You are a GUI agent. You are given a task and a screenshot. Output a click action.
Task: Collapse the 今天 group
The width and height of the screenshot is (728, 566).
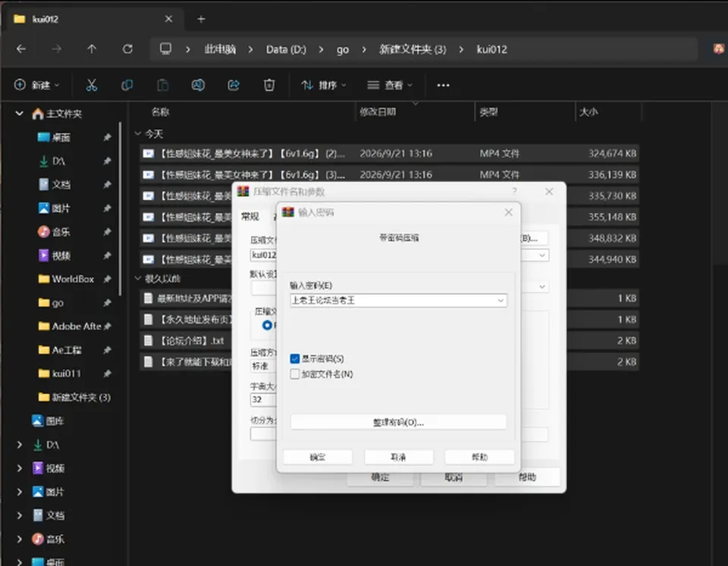(x=138, y=134)
